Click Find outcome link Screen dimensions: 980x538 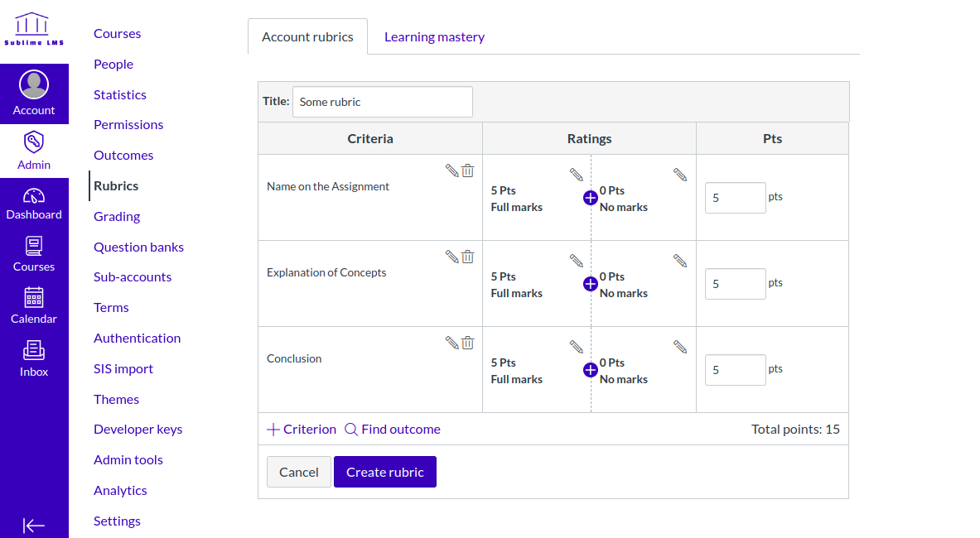pyautogui.click(x=393, y=430)
